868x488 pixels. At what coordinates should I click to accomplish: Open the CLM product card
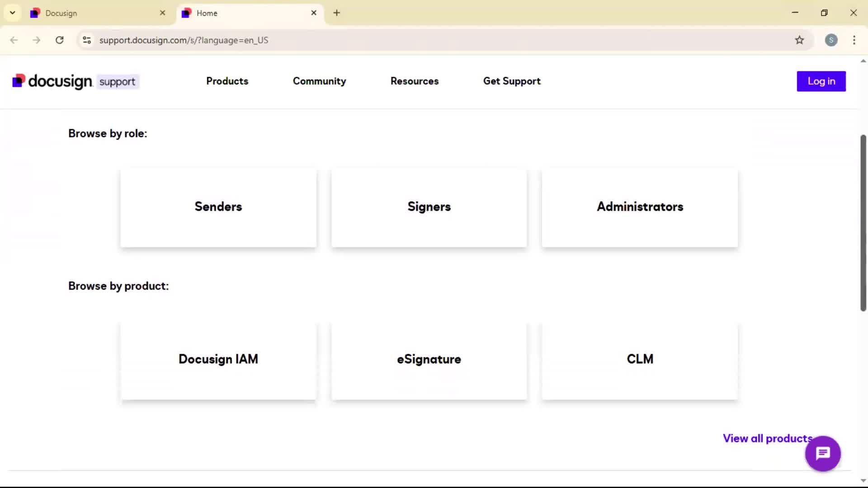click(640, 360)
